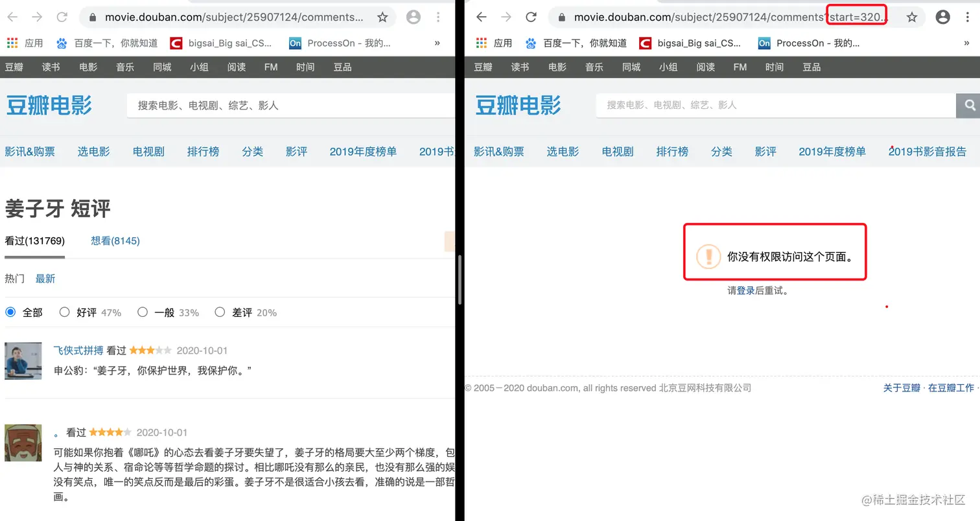Open 音乐 in left window top bar
This screenshot has width=980, height=521.
click(125, 67)
